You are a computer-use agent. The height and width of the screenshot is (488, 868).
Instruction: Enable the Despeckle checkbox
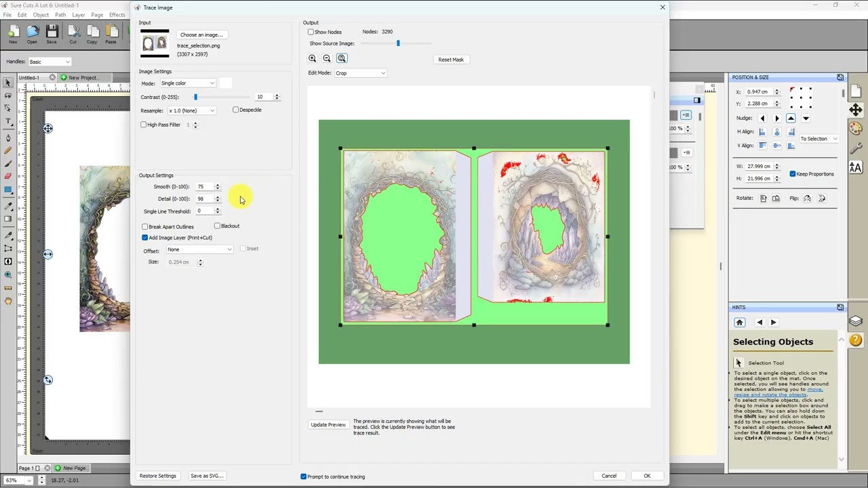236,110
